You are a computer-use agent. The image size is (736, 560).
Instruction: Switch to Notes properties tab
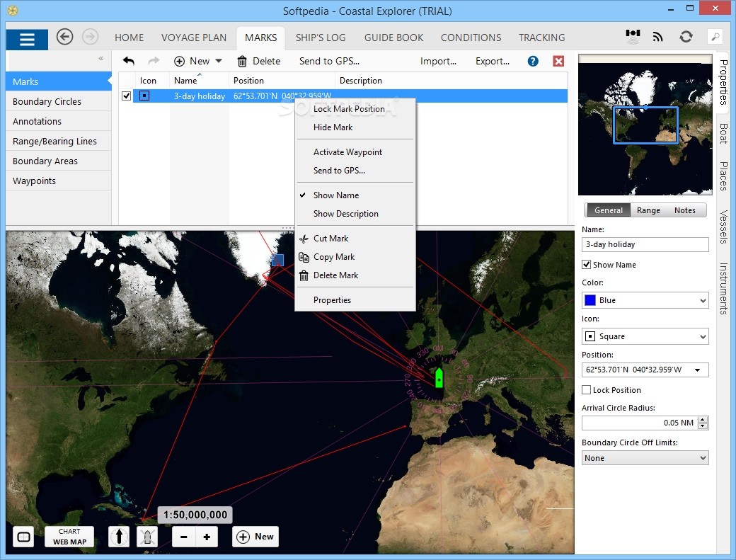pos(685,210)
